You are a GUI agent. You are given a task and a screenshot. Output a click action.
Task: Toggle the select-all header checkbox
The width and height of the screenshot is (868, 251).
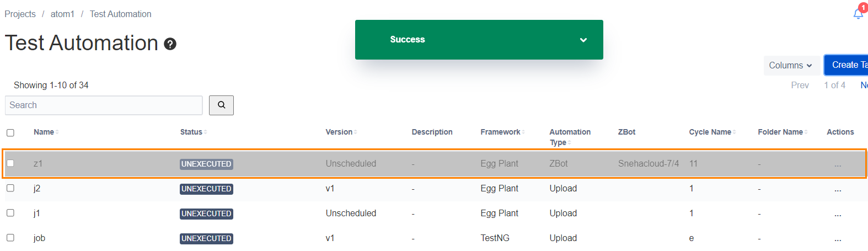[x=10, y=133]
